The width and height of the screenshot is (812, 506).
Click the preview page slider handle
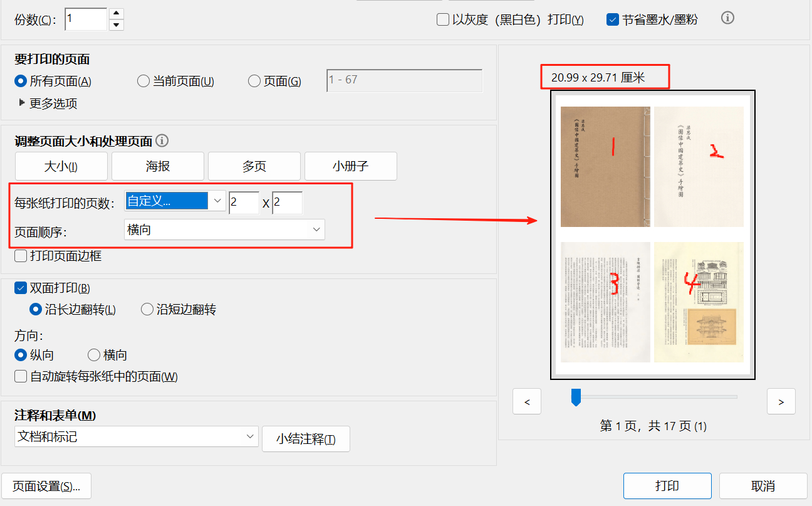[576, 397]
